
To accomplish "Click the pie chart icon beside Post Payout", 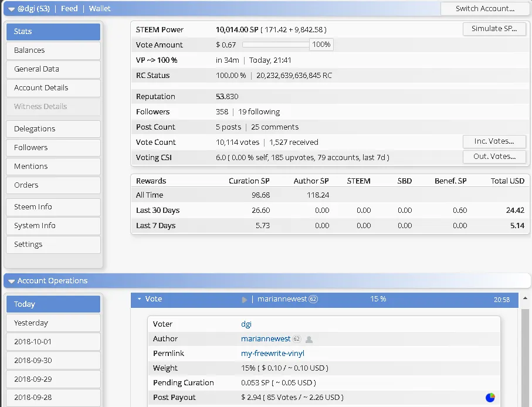I will (490, 397).
